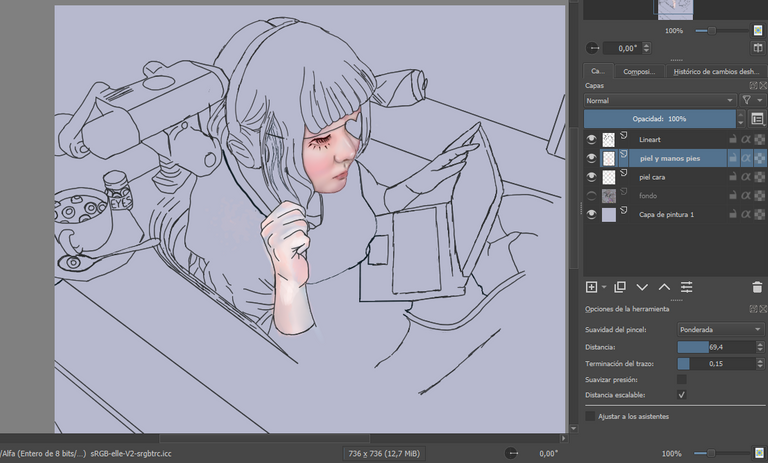Viewport: 768px width, 463px height.
Task: Click the overview rotation angle field 0,00°
Action: 622,48
